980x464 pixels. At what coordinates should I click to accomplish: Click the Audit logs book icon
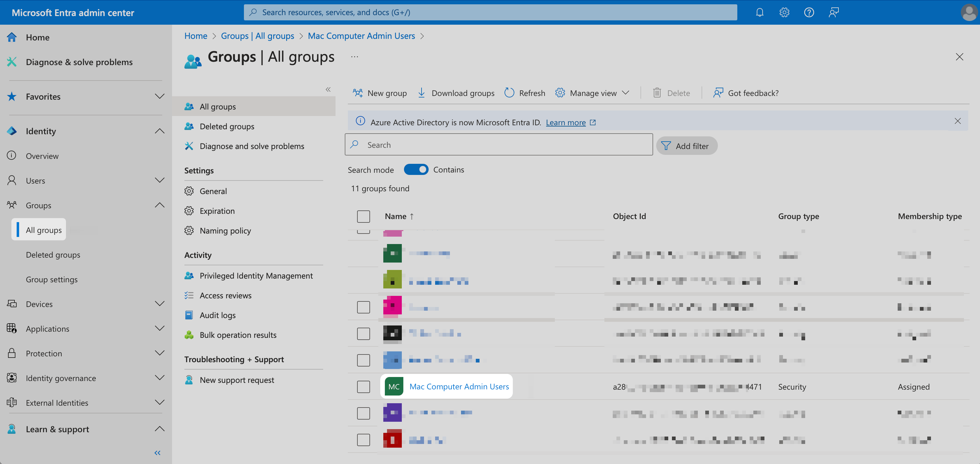coord(189,315)
